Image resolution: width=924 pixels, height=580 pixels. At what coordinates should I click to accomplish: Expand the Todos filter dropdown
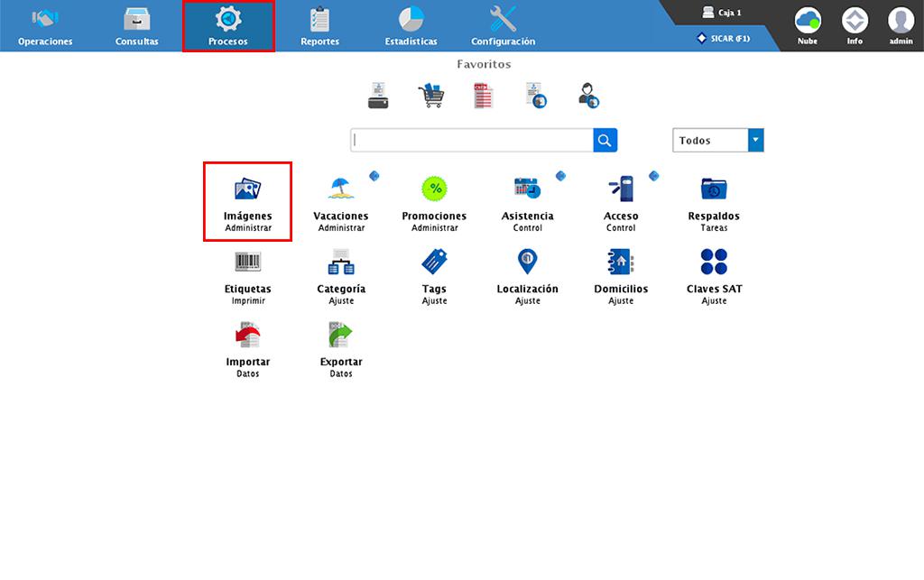[x=755, y=140]
